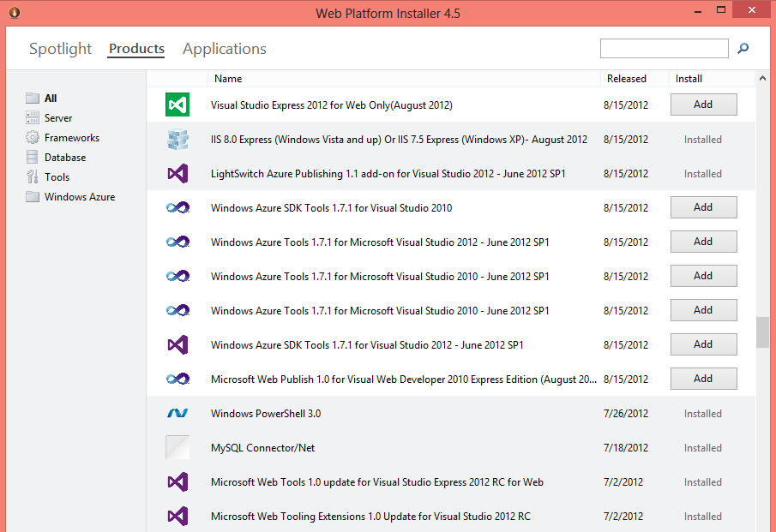This screenshot has height=532, width=776.
Task: Click icon for Web Tooling Extensions 1.0 Update
Action: tap(177, 517)
